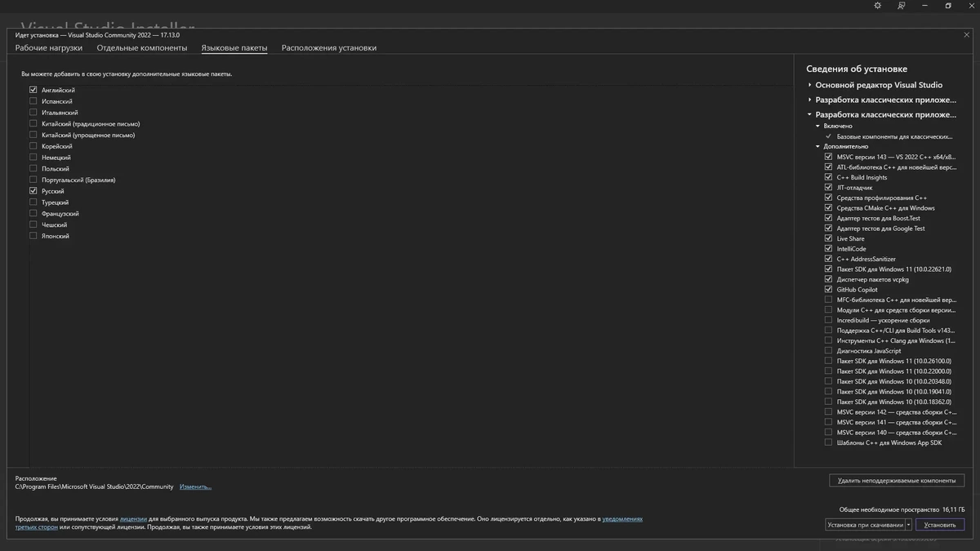980x551 pixels.
Task: Enable the Испанский language pack
Action: 33,101
